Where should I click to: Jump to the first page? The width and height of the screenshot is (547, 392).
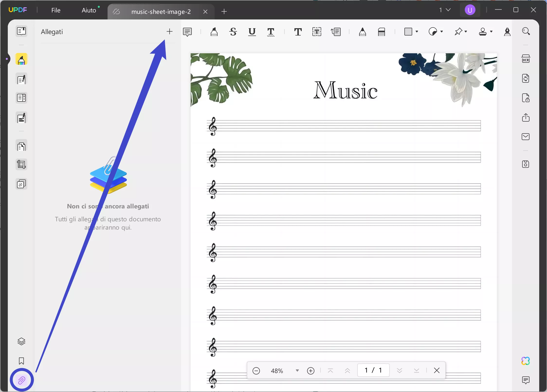330,371
